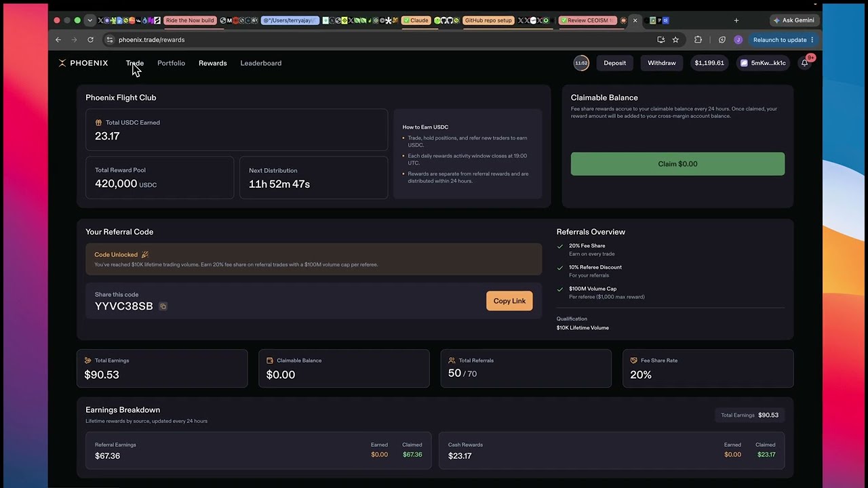Go back with the browser back arrow

click(58, 40)
